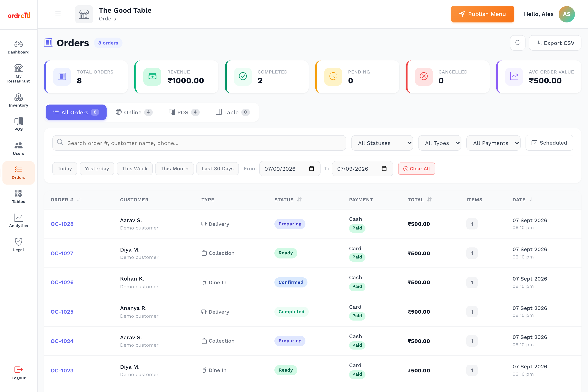Click the restaurant storefront icon in header

(84, 14)
